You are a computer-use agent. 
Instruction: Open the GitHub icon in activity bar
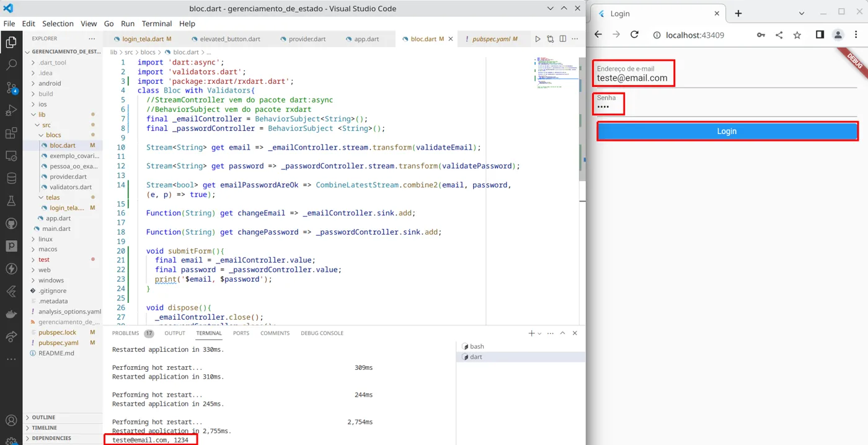click(11, 223)
